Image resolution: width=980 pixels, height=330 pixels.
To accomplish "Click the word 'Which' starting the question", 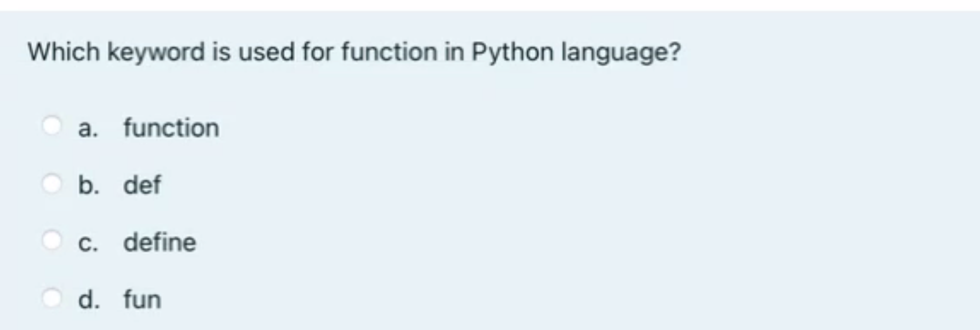I will tap(64, 52).
